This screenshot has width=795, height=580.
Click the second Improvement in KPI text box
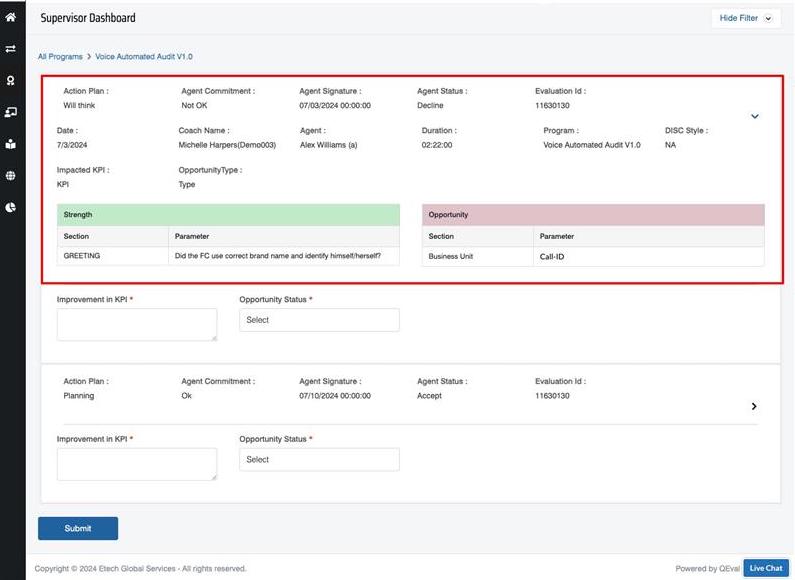click(x=137, y=463)
